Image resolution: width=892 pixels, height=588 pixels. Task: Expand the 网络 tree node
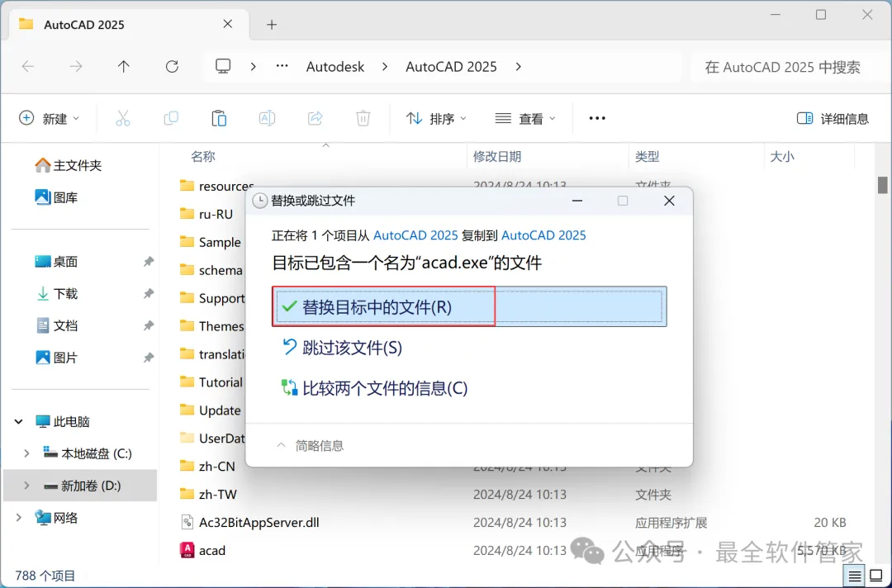pyautogui.click(x=19, y=518)
